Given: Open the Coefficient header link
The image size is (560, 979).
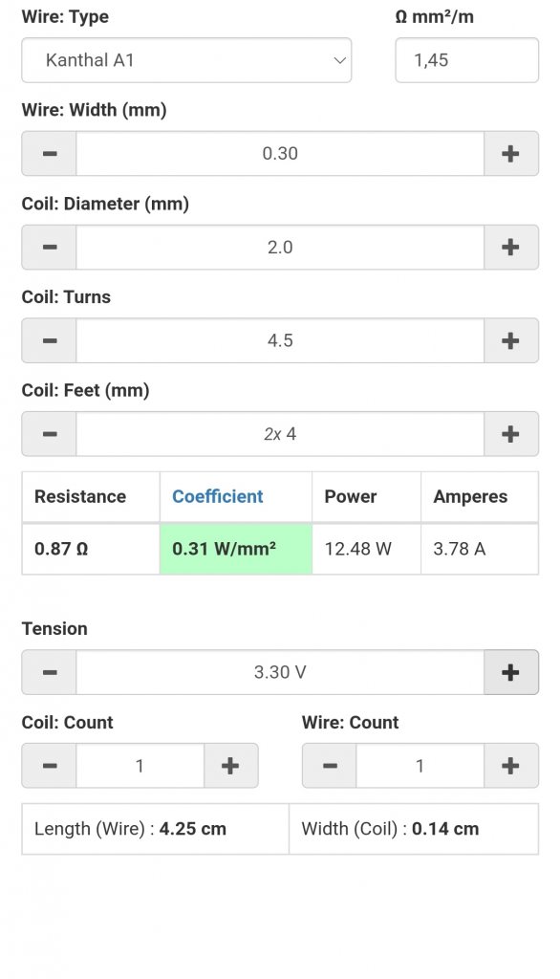Looking at the screenshot, I should pos(217,496).
